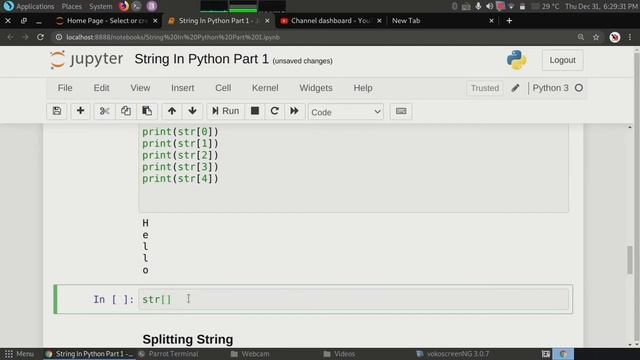Click the volume icon in system tray

coord(489,6)
